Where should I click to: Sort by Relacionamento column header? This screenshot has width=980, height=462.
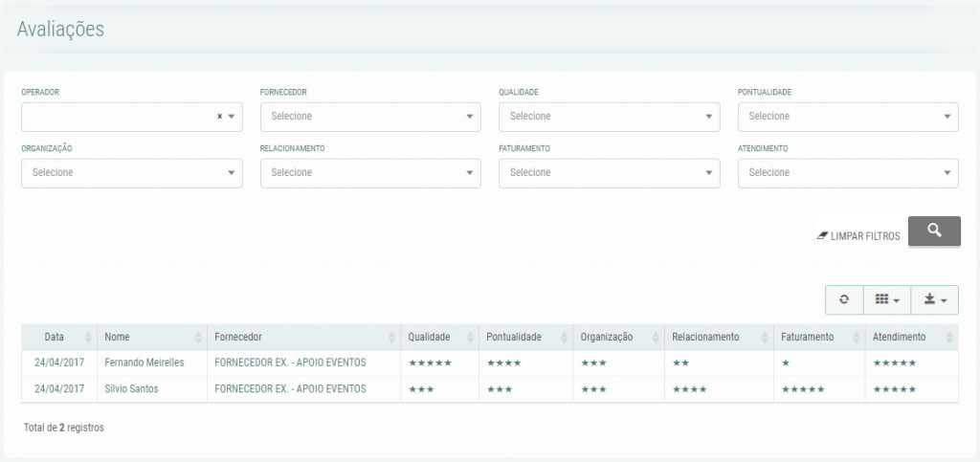pyautogui.click(x=719, y=337)
